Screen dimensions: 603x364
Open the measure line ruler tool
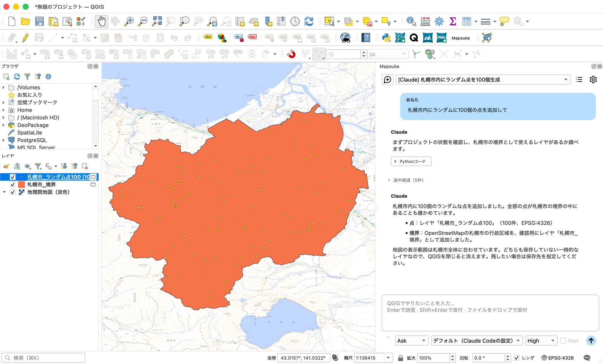(485, 21)
